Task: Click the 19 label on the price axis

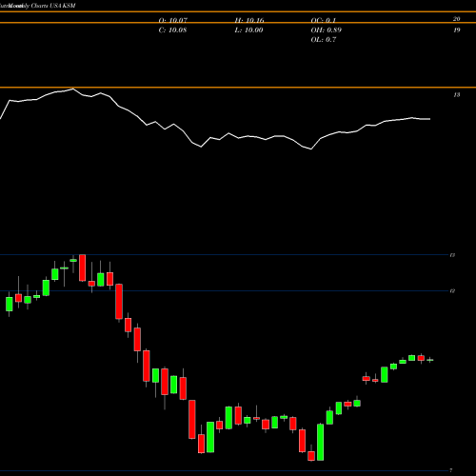Action: pyautogui.click(x=457, y=30)
